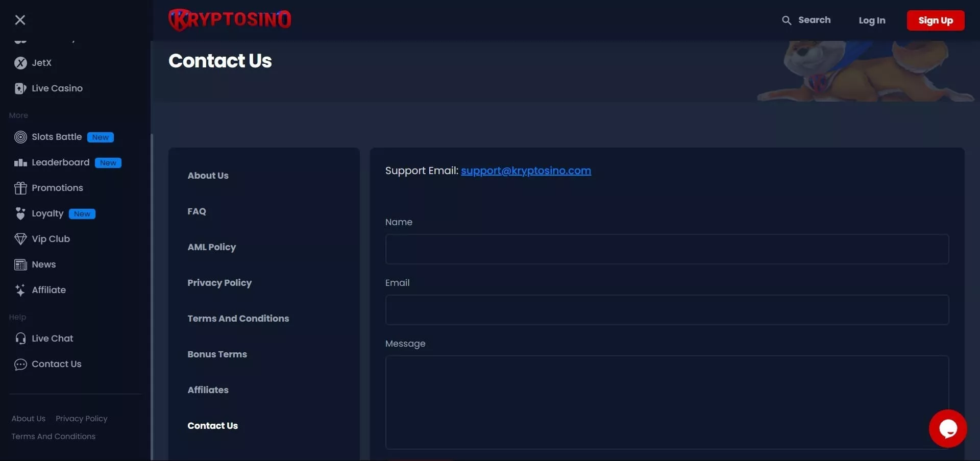Click the support@kryptosino.com email link
Image resolution: width=980 pixels, height=461 pixels.
pos(526,171)
